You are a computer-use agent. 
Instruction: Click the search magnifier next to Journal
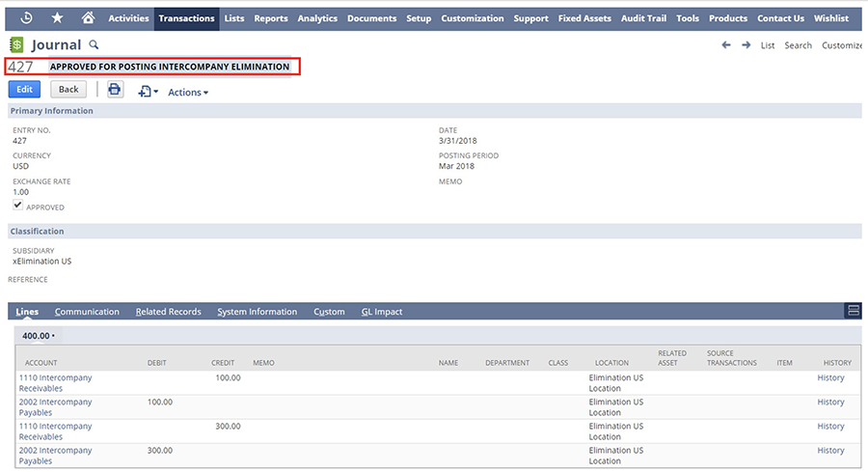94,44
